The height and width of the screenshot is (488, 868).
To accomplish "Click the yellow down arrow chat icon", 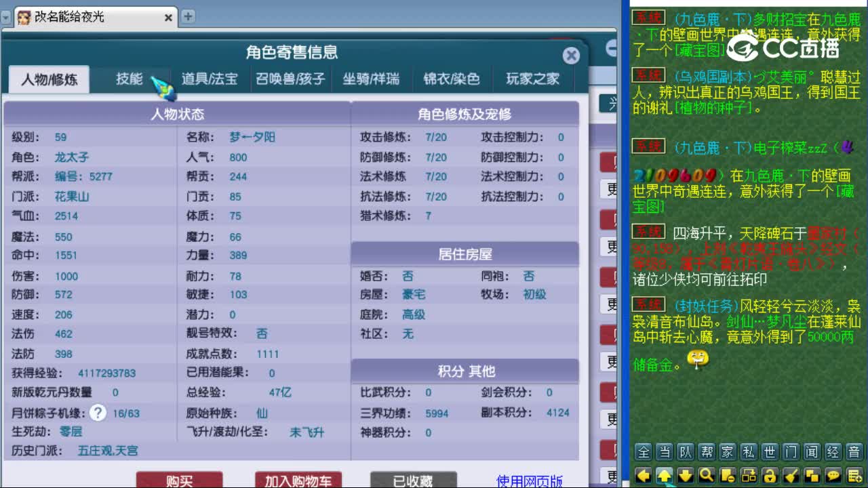I will (686, 475).
